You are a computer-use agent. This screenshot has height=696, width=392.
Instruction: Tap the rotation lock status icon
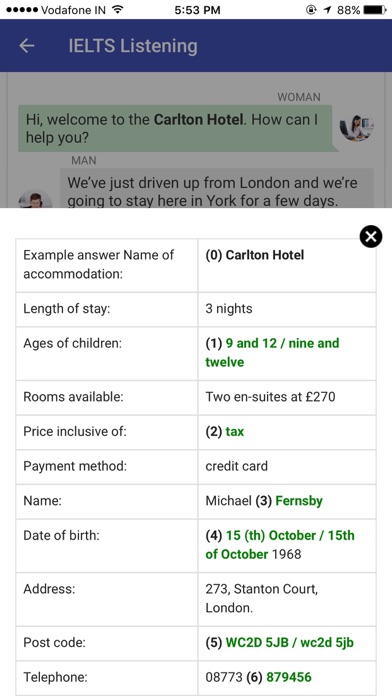[x=311, y=9]
